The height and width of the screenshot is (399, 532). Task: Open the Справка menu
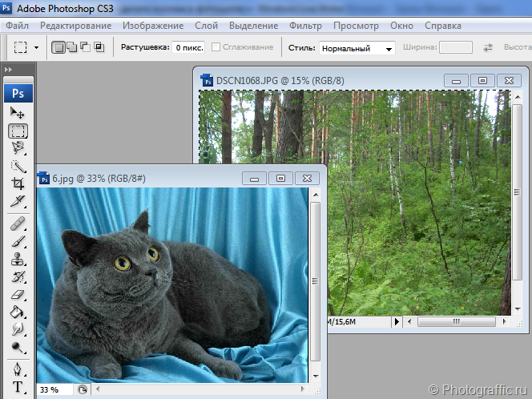click(443, 26)
